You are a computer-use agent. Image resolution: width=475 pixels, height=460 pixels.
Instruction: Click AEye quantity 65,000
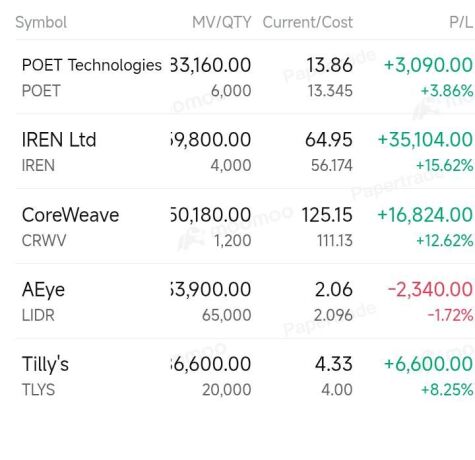227,315
